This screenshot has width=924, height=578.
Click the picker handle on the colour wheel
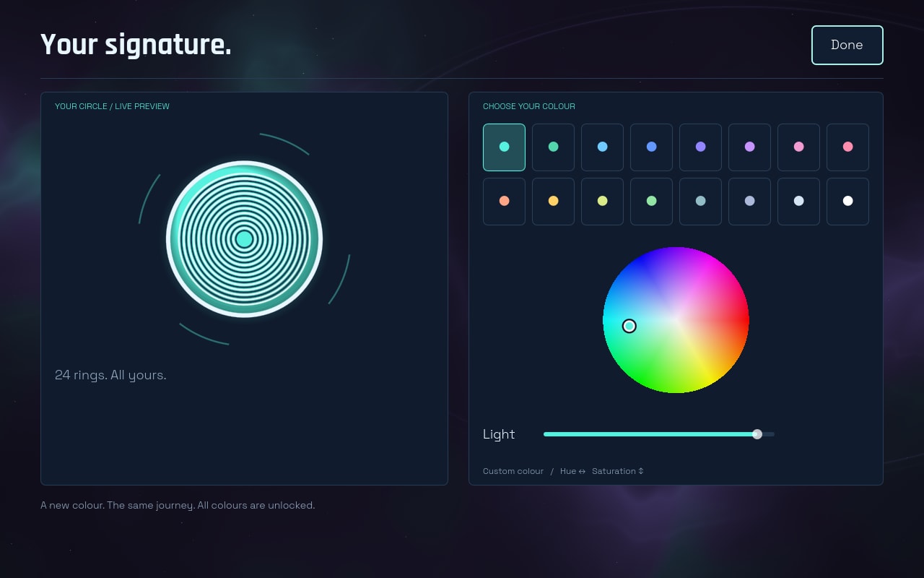tap(629, 327)
